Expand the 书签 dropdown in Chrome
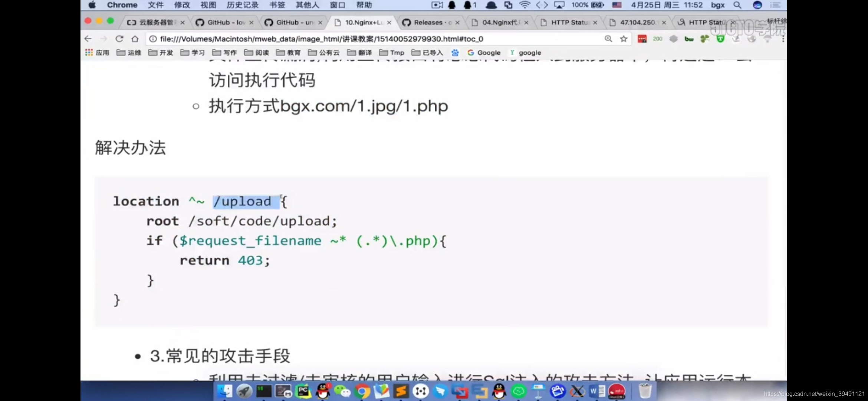 [x=277, y=5]
